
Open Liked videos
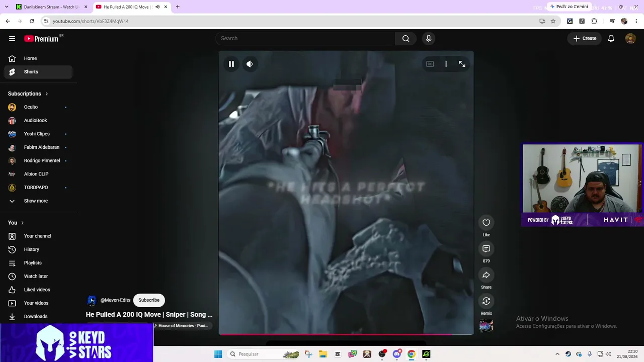[38, 290]
